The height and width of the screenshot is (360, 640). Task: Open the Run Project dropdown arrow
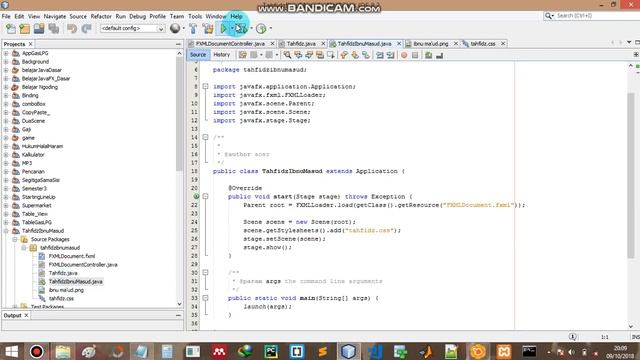tap(231, 29)
